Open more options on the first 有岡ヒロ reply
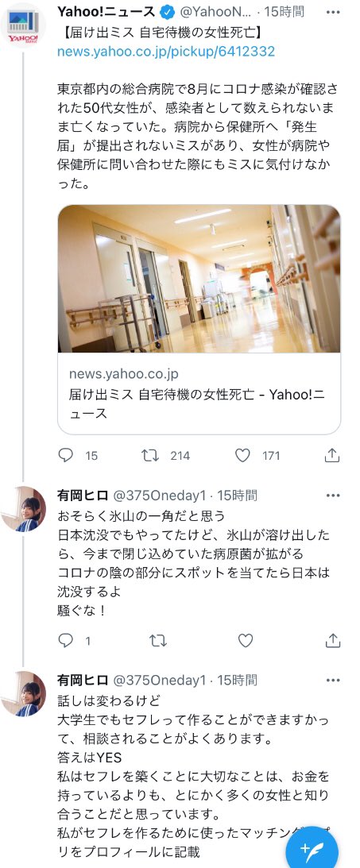Screen dimensions: 360x868 (333, 496)
